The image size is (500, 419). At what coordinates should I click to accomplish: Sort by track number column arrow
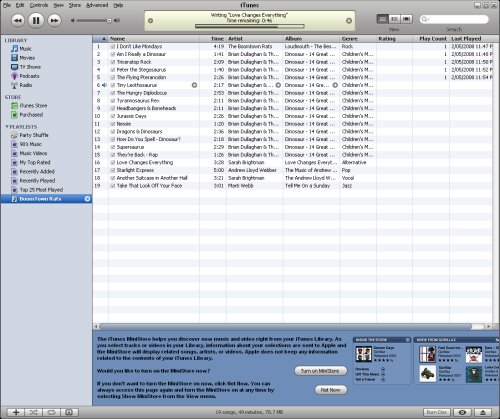pyautogui.click(x=104, y=39)
